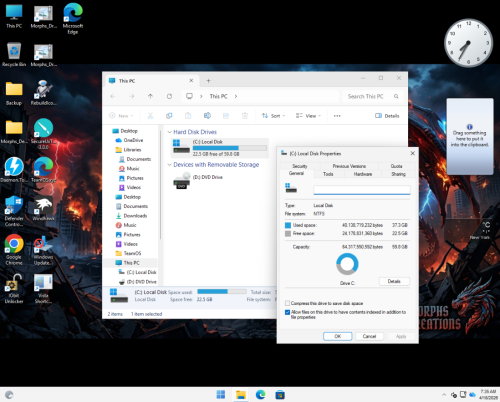Toggle the Details pane button
The image size is (500, 402).
[387, 116]
